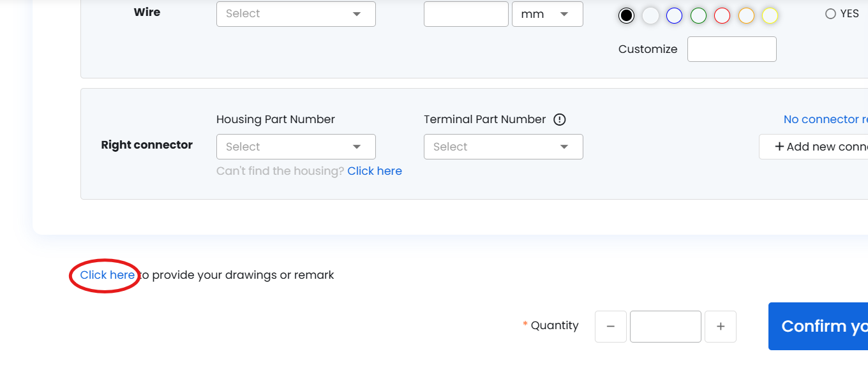Increase quantity with the plus button
The height and width of the screenshot is (377, 868).
coord(721,327)
